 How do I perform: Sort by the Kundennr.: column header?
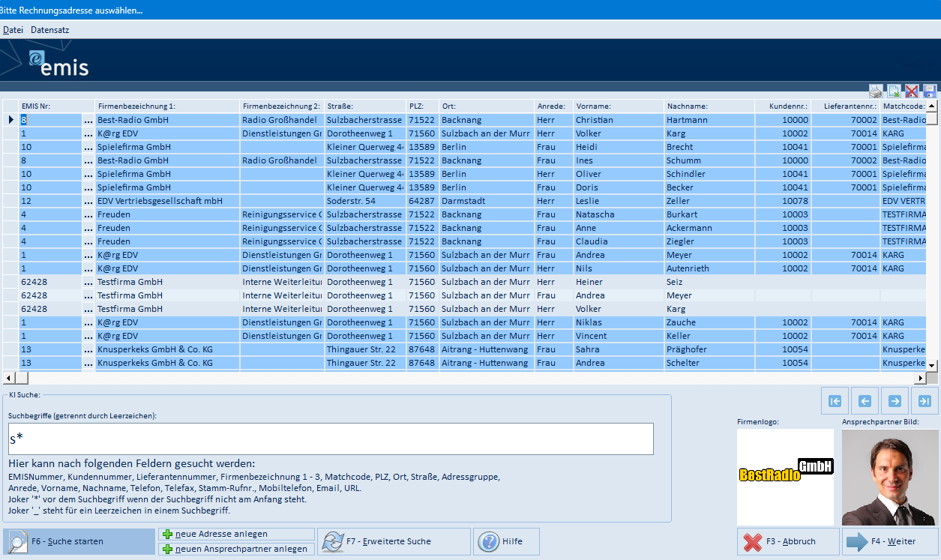pyautogui.click(x=783, y=106)
